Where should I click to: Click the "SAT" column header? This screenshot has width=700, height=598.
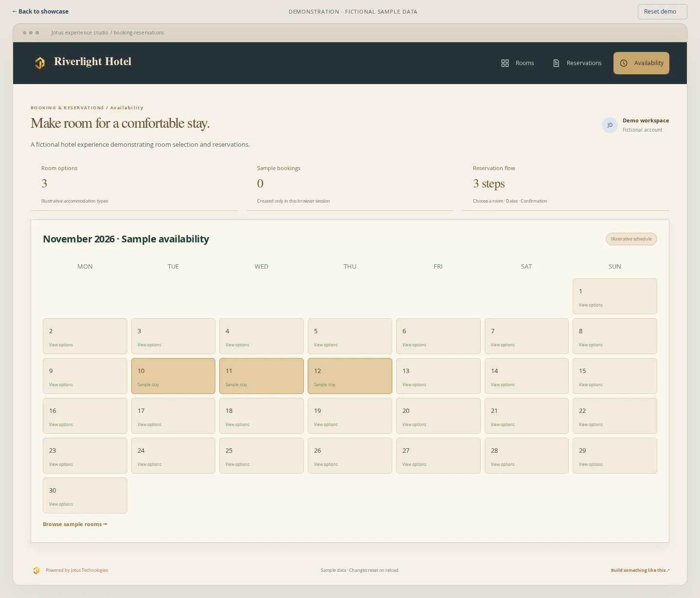526,267
